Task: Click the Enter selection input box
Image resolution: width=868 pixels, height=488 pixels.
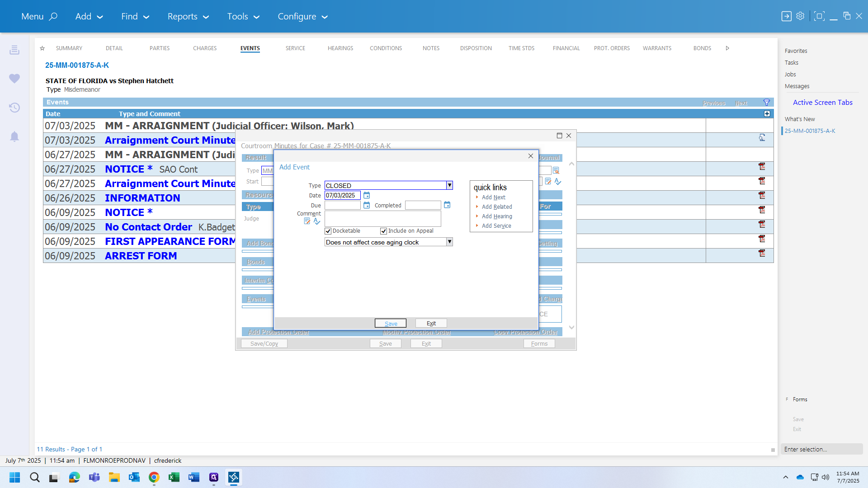Action: coord(822,449)
